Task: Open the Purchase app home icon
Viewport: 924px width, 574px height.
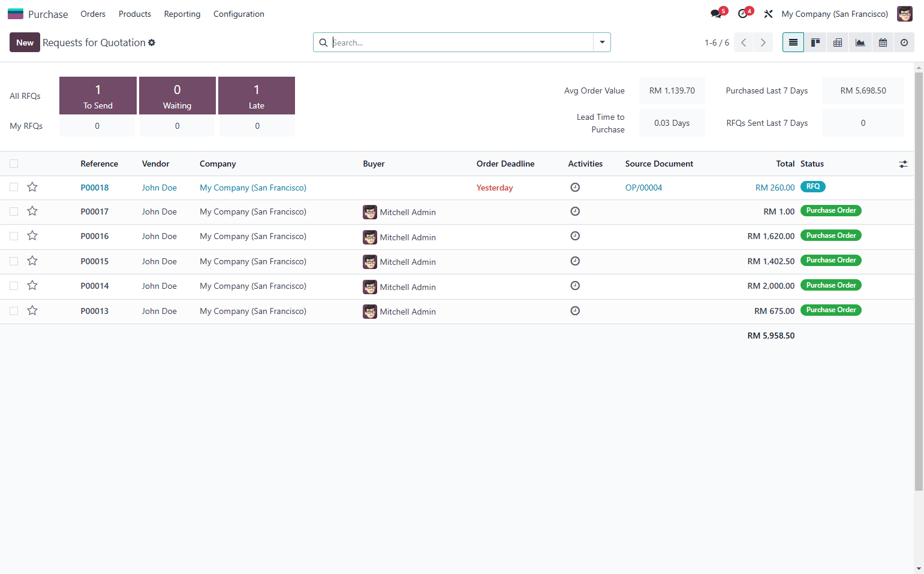Action: click(x=16, y=14)
